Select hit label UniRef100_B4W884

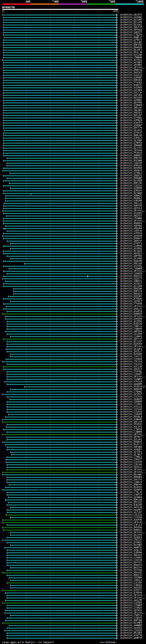131,314
